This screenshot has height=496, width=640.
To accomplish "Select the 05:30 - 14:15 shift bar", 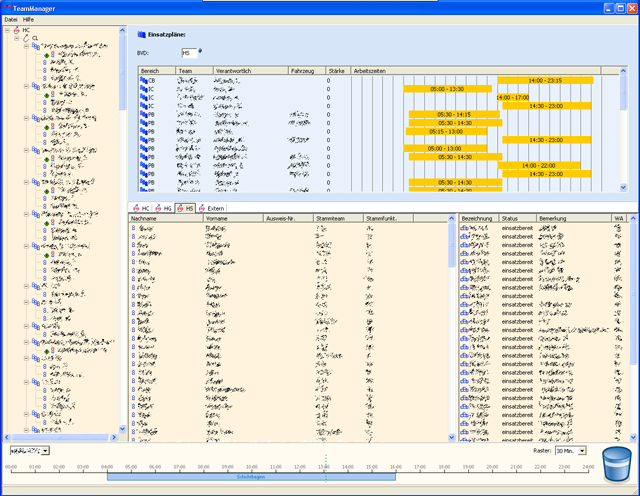I will pos(454,114).
